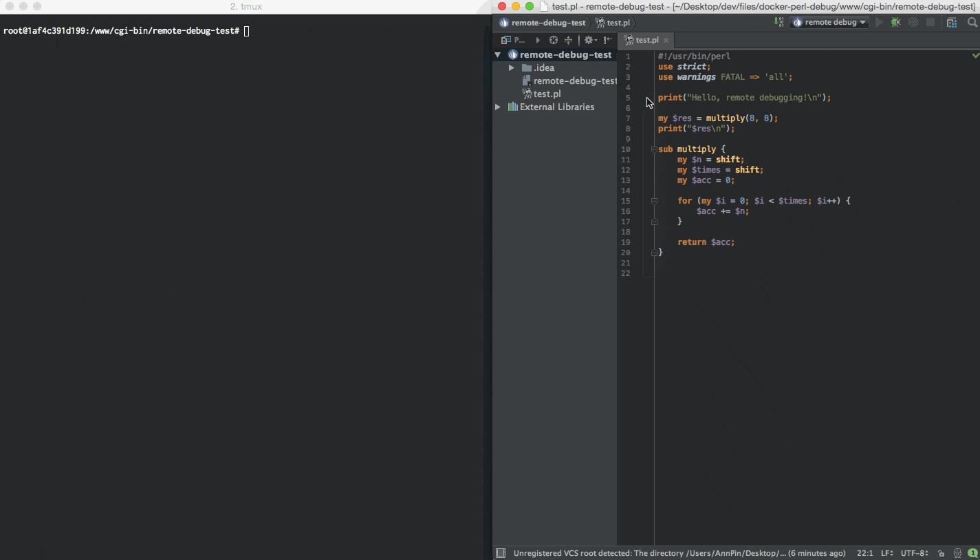This screenshot has width=980, height=560.
Task: Open the Project panel settings gear
Action: (590, 40)
